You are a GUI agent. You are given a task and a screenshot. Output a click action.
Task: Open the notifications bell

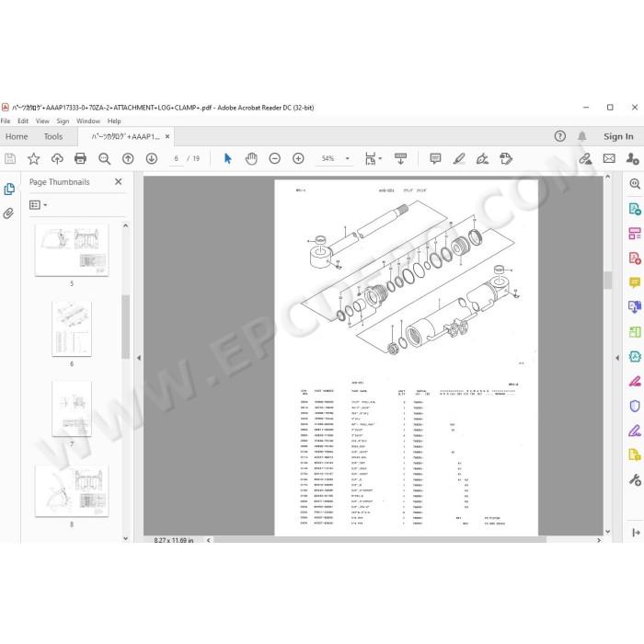[582, 136]
